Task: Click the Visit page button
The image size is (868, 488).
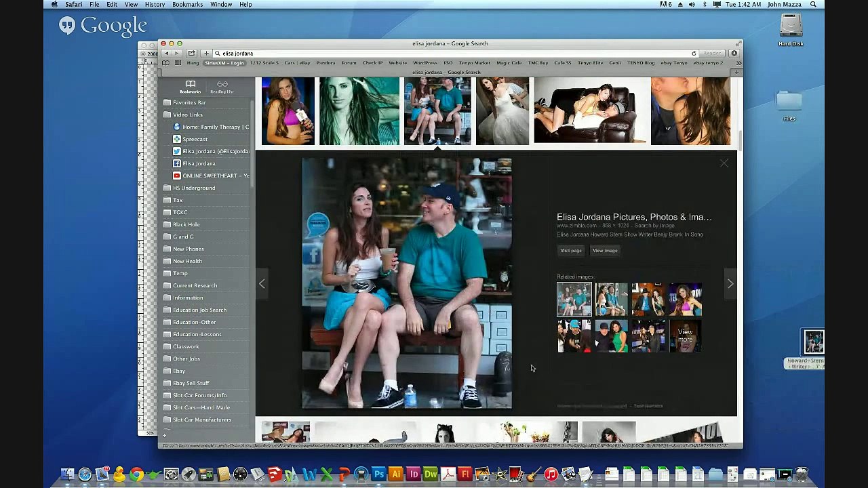Action: (x=571, y=250)
